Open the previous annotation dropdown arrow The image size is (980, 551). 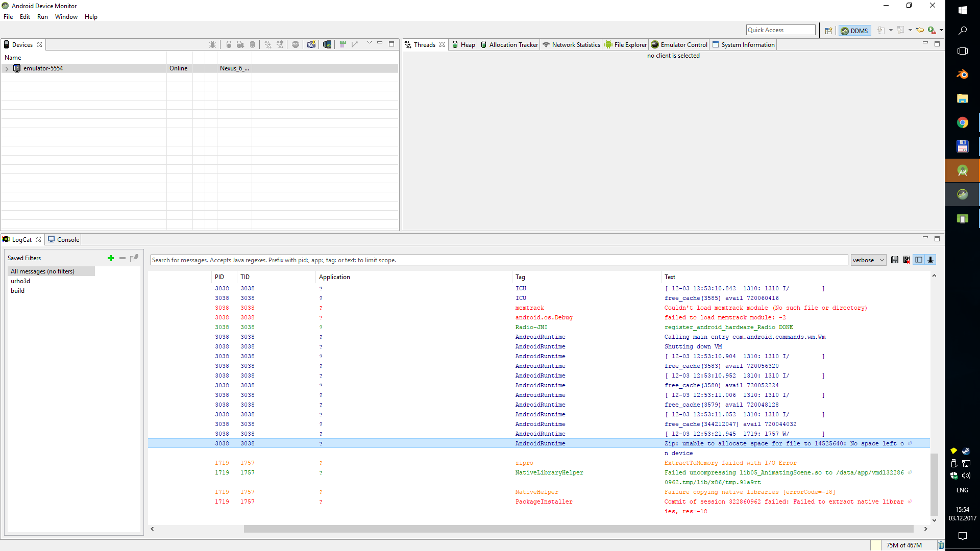[910, 31]
